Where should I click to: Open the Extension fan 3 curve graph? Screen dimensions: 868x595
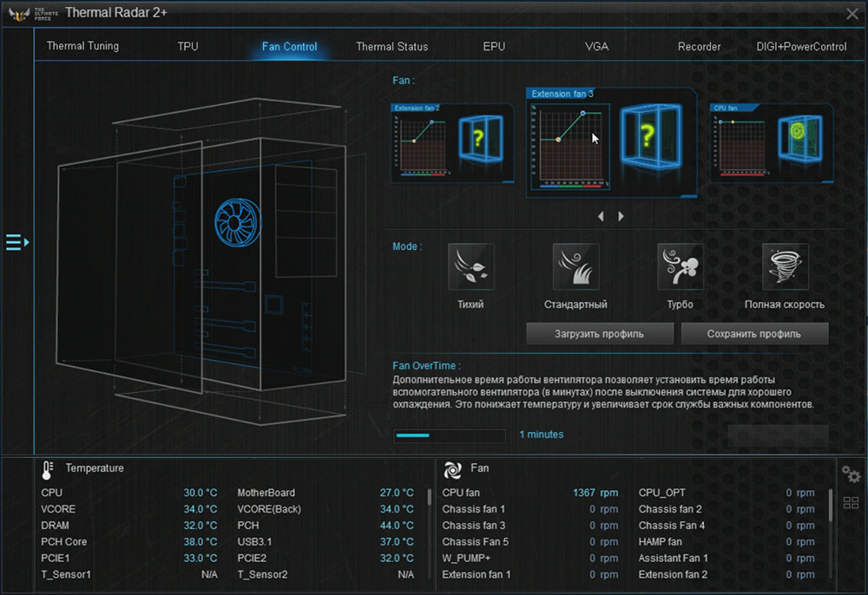click(569, 146)
